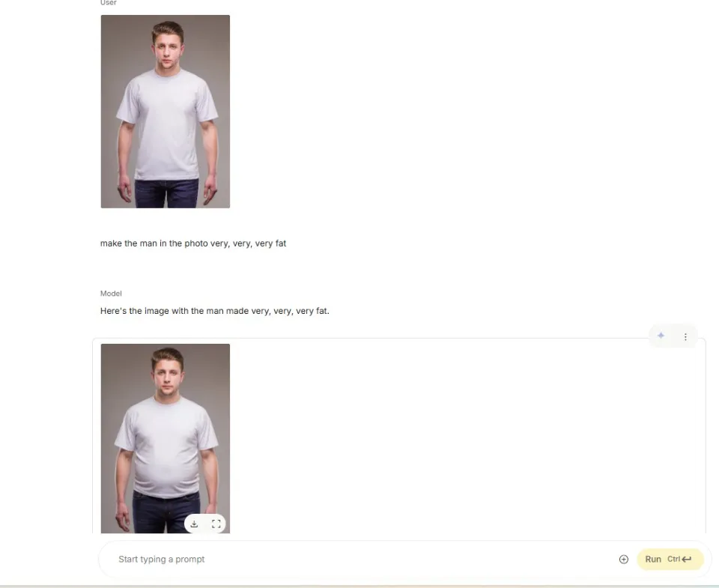Click the Ctrl label on Run button
Viewport: 719px width, 588px height.
coord(673,559)
